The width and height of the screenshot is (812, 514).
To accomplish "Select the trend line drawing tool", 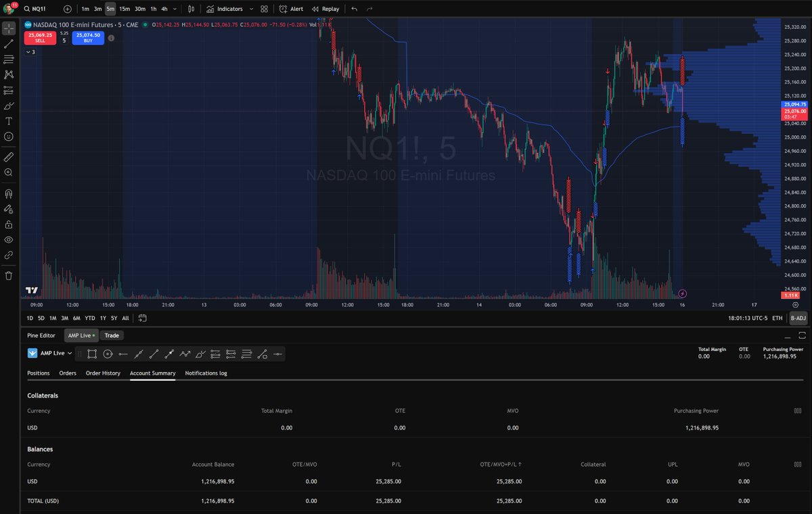I will tap(9, 43).
